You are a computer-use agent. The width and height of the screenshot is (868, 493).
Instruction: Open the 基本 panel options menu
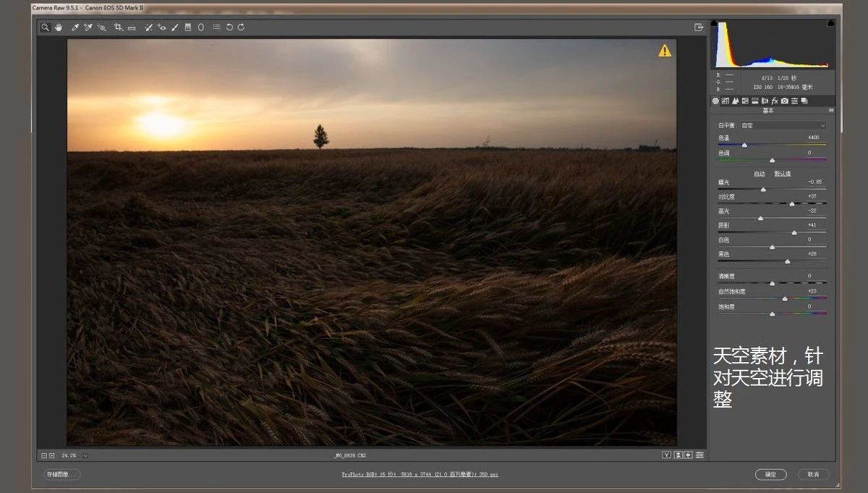coord(831,111)
